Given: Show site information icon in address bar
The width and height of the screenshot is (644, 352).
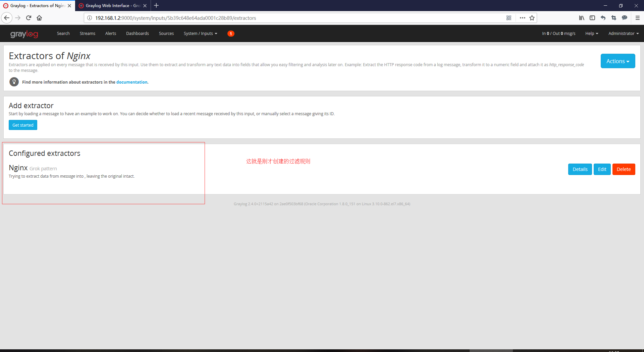Looking at the screenshot, I should [x=90, y=18].
